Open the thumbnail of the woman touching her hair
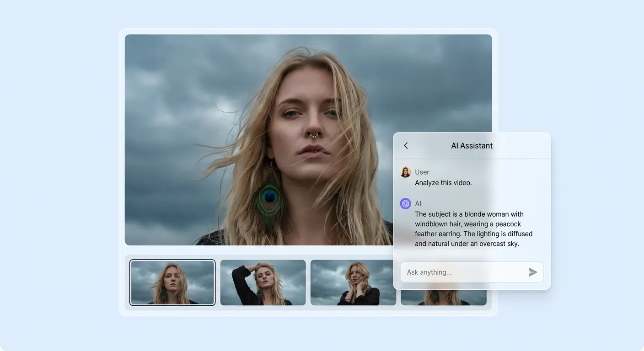Image resolution: width=644 pixels, height=351 pixels. click(263, 282)
